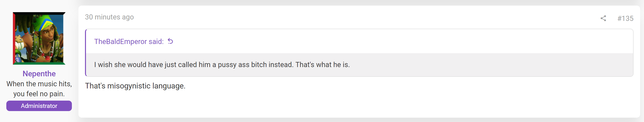Image resolution: width=644 pixels, height=122 pixels.
Task: Open the permalink for post #135
Action: (625, 18)
